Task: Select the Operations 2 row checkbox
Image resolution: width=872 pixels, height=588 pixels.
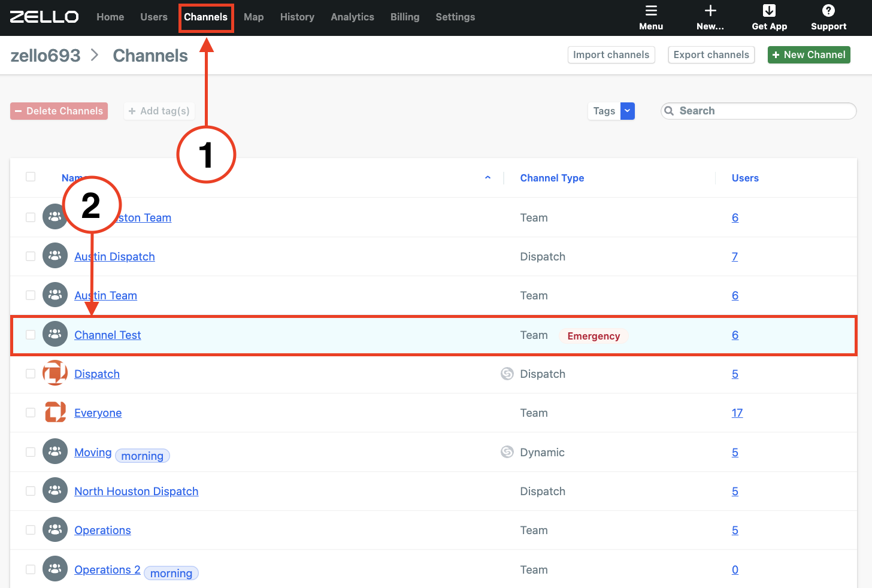Action: tap(31, 569)
